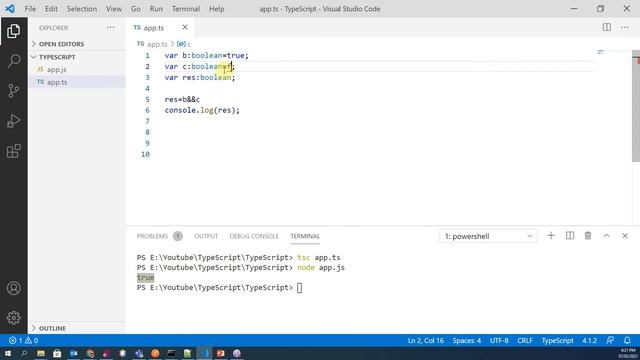The image size is (640, 360).
Task: Open Microsoft Store from taskbar
Action: 57,353
